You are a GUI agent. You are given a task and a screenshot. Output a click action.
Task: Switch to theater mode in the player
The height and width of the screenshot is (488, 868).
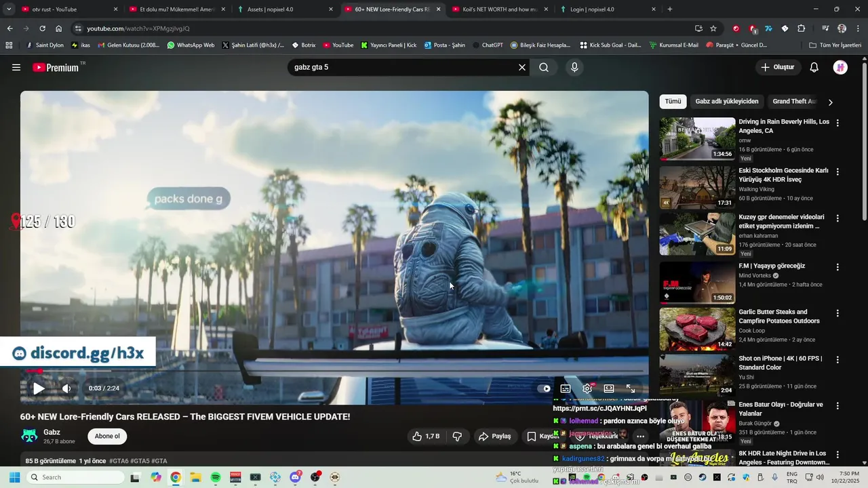pyautogui.click(x=609, y=388)
